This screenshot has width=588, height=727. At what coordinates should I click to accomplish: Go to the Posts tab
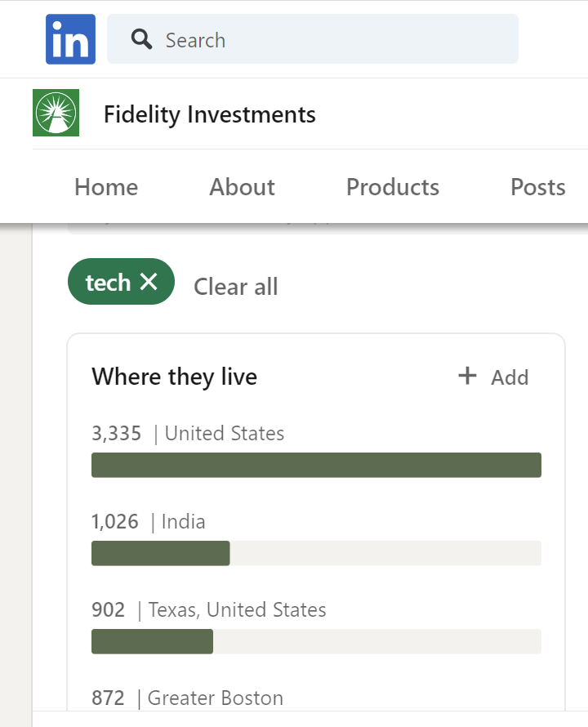tap(538, 187)
